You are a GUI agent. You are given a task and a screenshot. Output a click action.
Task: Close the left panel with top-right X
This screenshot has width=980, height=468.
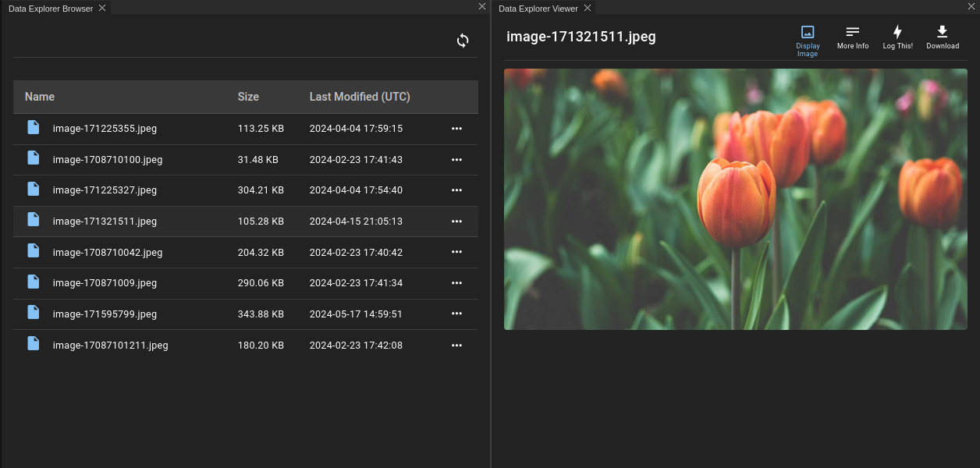[482, 5]
